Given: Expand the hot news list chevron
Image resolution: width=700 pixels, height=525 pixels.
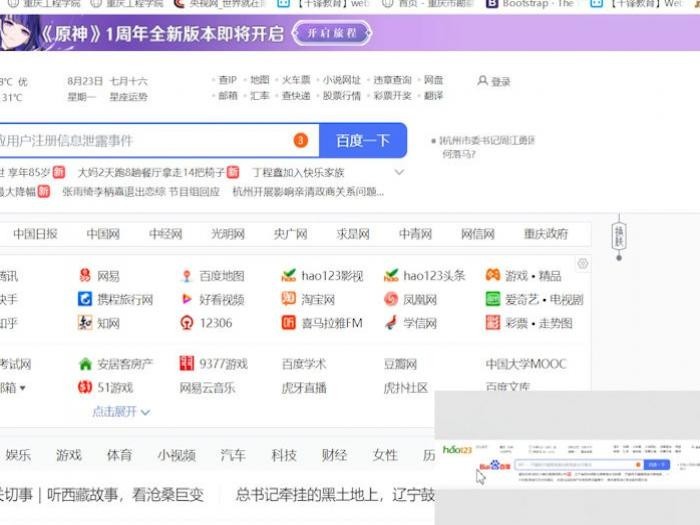Looking at the screenshot, I should point(400,172).
